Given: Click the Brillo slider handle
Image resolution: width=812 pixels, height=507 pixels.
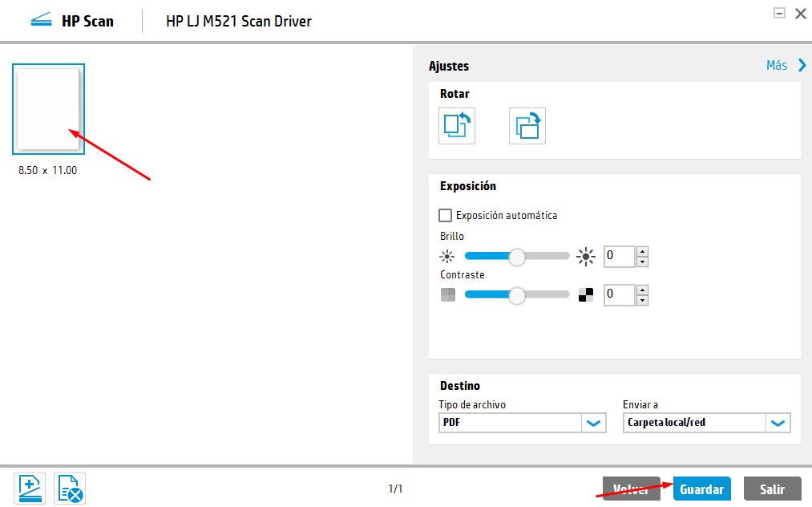Looking at the screenshot, I should coord(517,257).
